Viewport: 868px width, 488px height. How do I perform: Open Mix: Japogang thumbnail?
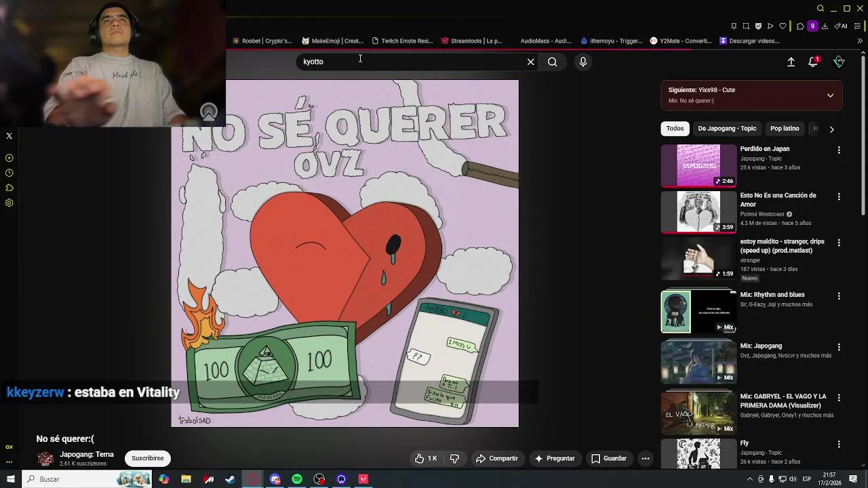[698, 363]
